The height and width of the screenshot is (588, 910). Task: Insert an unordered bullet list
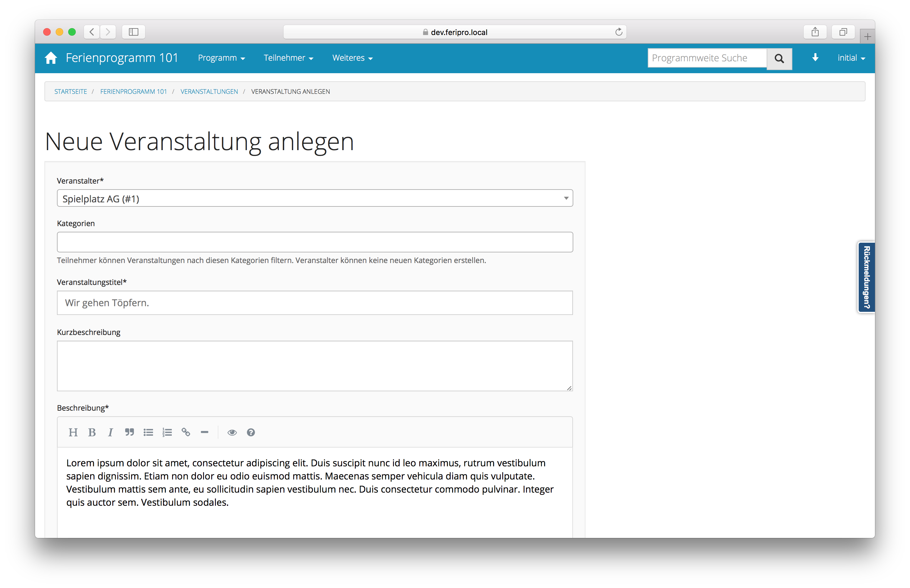(148, 432)
